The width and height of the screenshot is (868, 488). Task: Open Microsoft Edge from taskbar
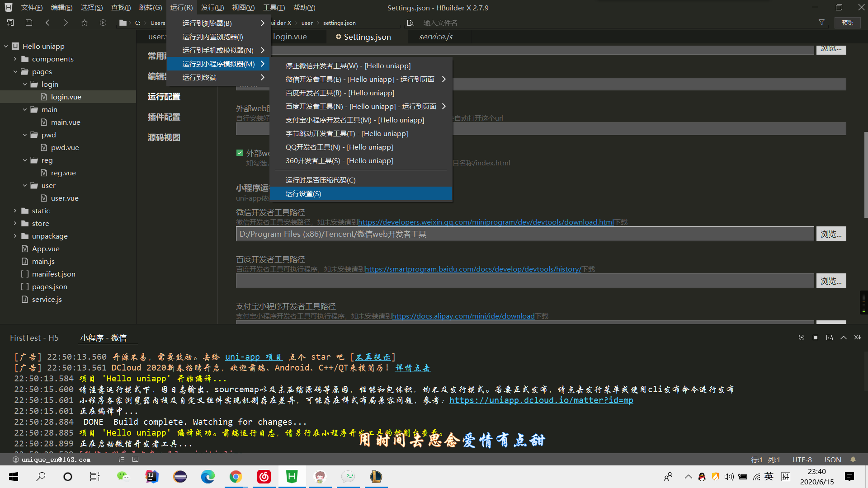click(208, 477)
